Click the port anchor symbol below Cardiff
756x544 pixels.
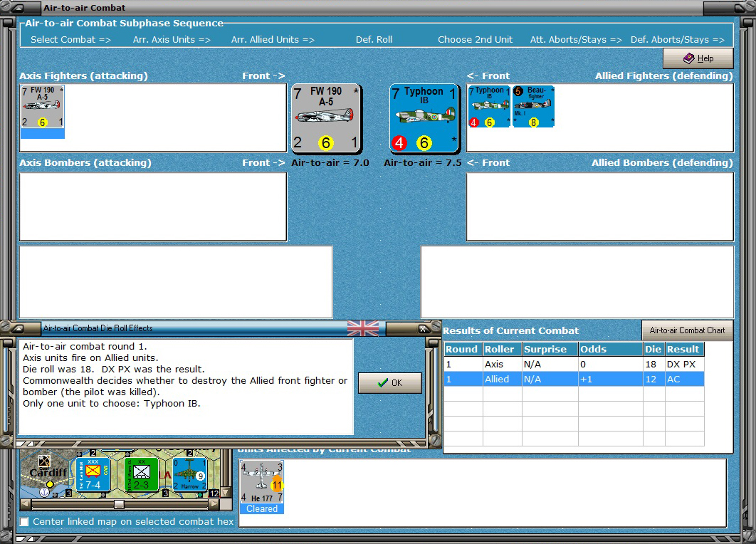pos(44,493)
